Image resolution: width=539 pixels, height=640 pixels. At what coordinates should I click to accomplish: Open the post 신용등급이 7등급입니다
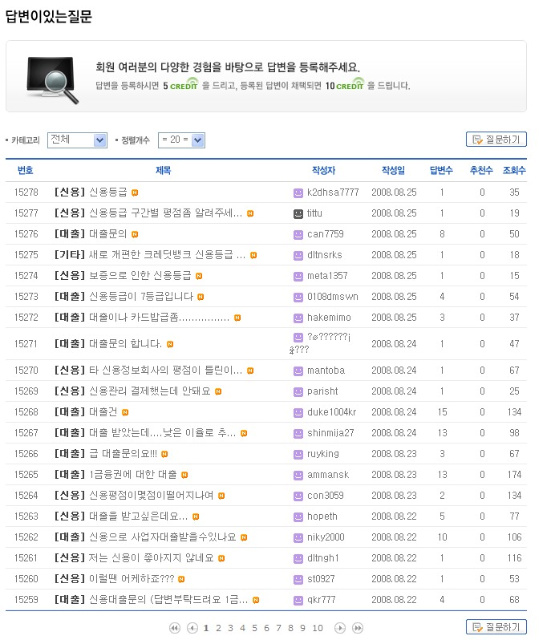click(x=141, y=296)
